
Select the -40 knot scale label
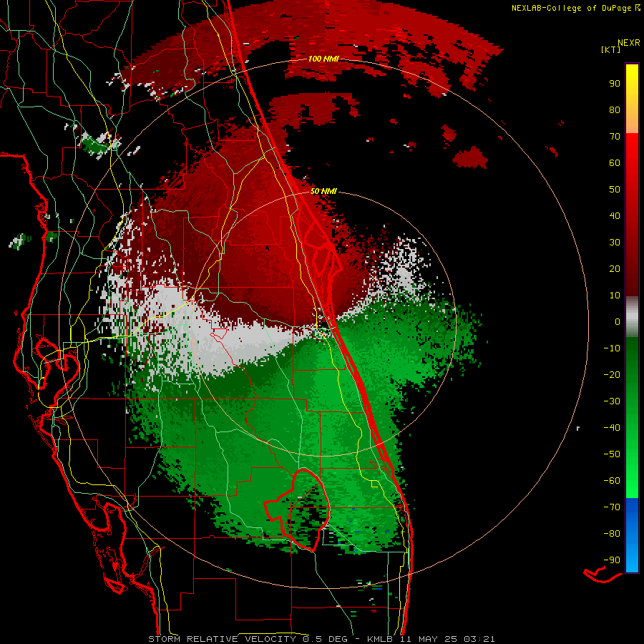(612, 428)
